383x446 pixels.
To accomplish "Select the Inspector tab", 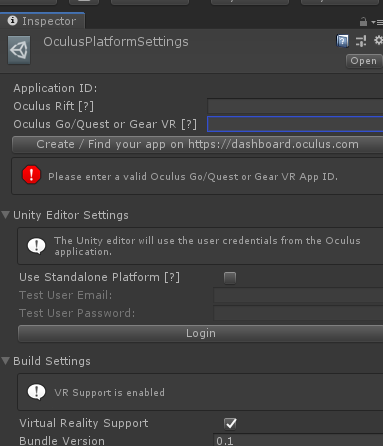I will 42,21.
